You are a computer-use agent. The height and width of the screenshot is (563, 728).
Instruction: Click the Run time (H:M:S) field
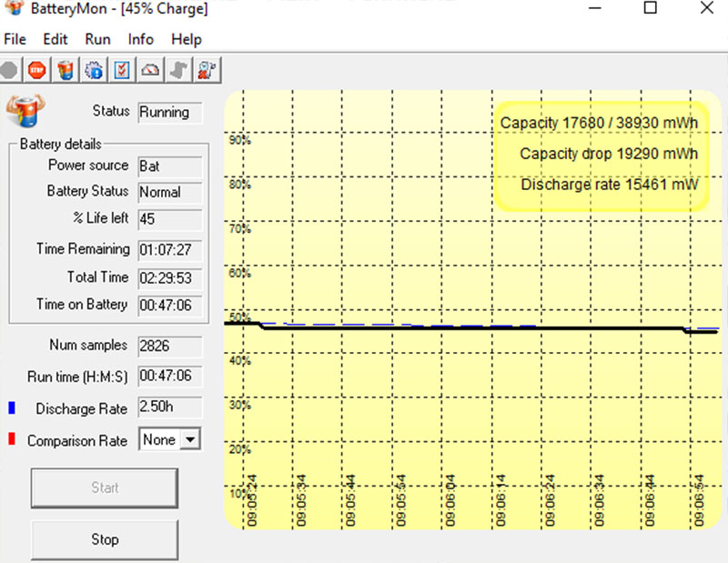click(x=170, y=376)
